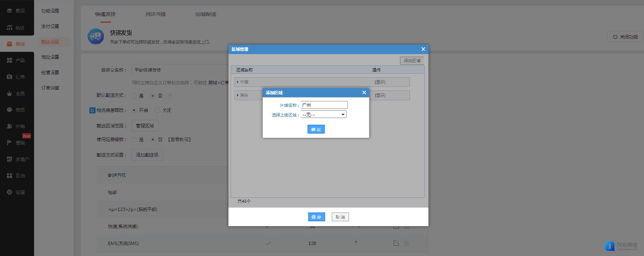Click the edit icon in EMS row

click(396, 243)
